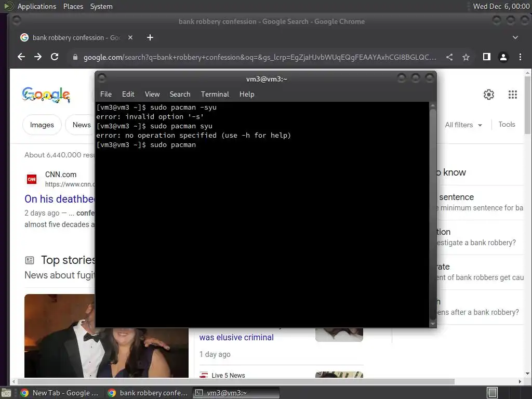This screenshot has width=532, height=399.
Task: Switch to bank robbery confe... taskbar window
Action: 148,393
